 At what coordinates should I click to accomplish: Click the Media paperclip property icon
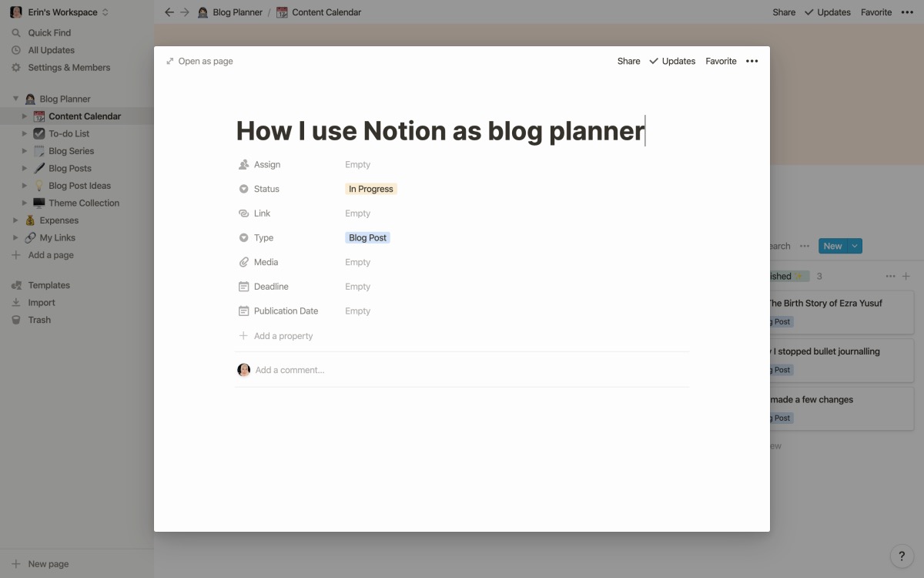click(x=243, y=262)
